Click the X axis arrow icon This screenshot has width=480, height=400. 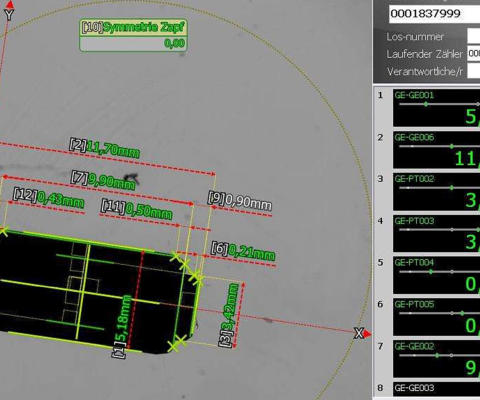[x=367, y=334]
